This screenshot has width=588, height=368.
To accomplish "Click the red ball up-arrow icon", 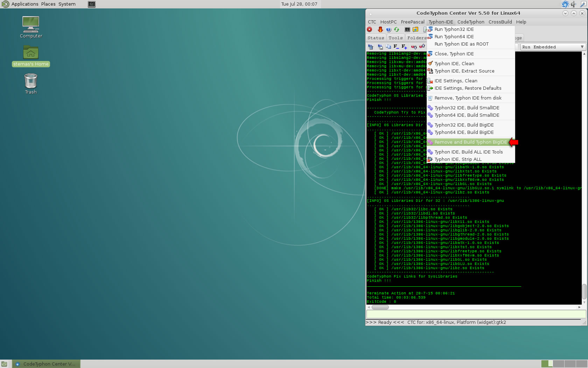I will coord(422,47).
